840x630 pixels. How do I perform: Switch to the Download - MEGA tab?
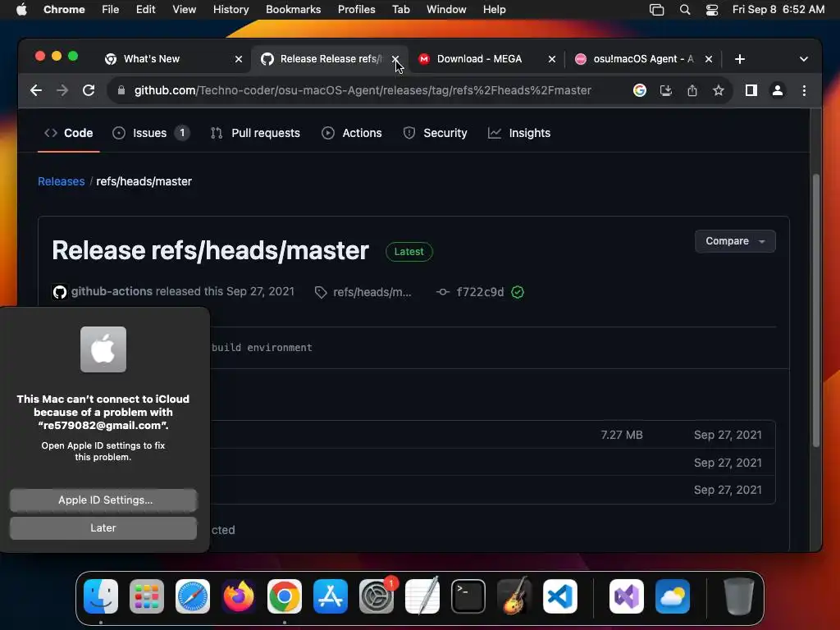point(479,59)
